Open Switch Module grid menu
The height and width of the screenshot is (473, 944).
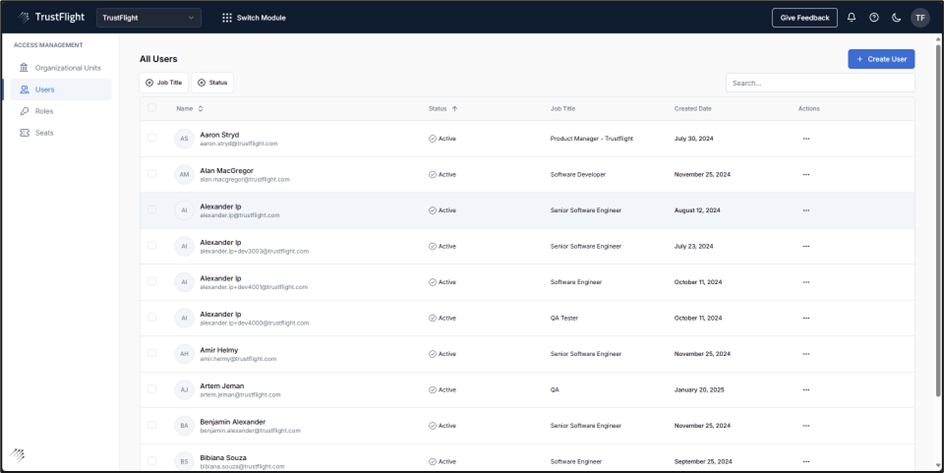tap(254, 18)
